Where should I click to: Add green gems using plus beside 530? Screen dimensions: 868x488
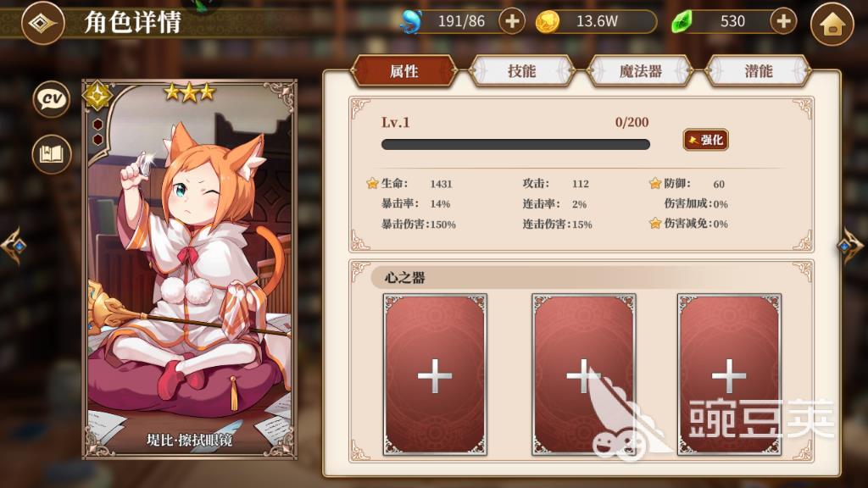coord(783,21)
